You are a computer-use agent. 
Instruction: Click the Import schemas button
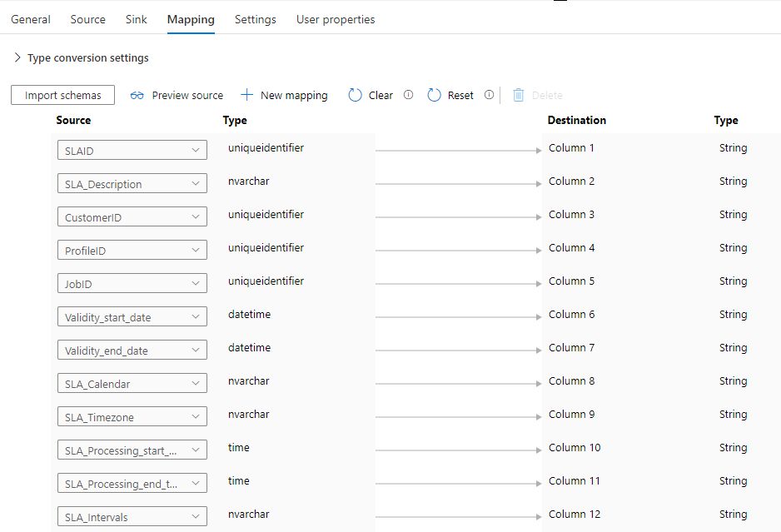click(62, 95)
